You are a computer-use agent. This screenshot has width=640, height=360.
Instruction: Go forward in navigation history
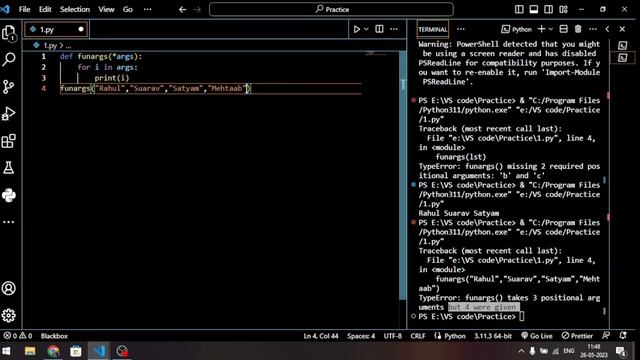point(197,9)
